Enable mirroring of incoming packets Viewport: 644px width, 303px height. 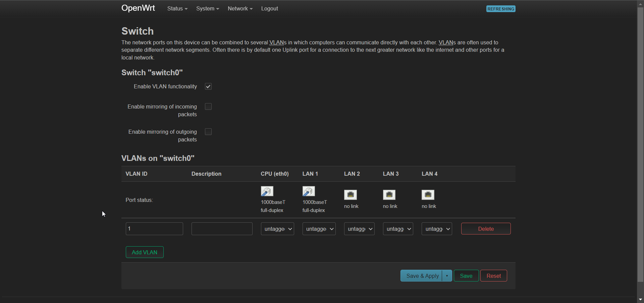[208, 106]
